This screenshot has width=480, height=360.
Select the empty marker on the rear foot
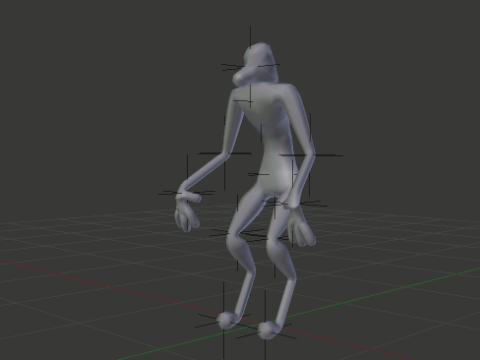click(224, 320)
